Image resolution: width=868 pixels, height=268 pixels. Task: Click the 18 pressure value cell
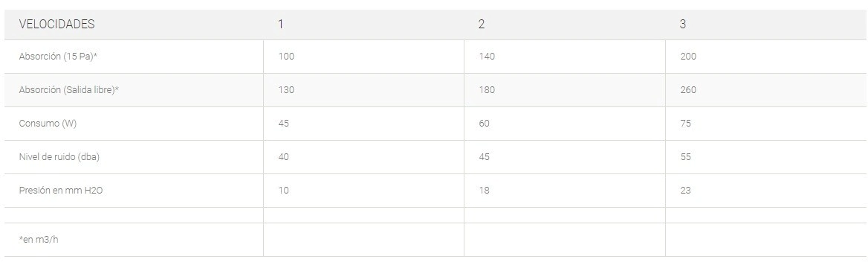565,191
